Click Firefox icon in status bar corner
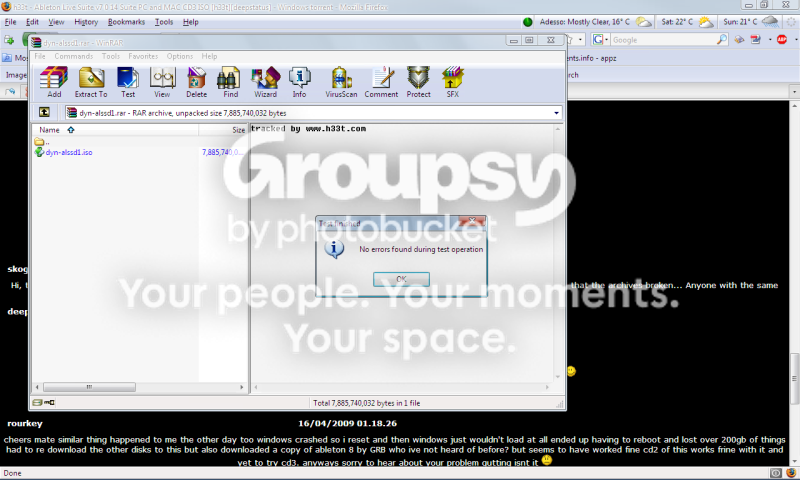The width and height of the screenshot is (800, 480). tap(791, 473)
